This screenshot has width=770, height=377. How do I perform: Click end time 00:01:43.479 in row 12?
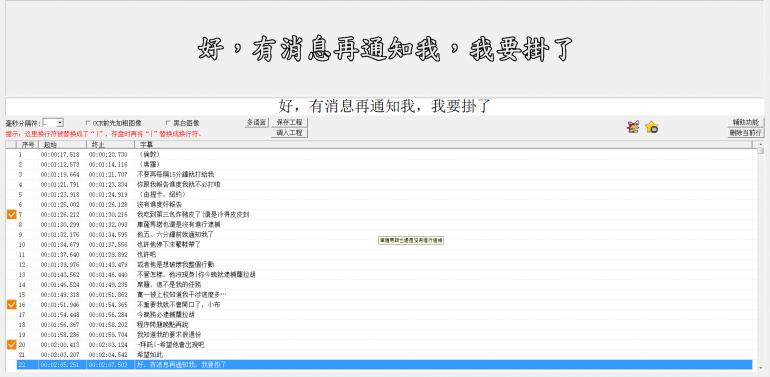click(108, 265)
